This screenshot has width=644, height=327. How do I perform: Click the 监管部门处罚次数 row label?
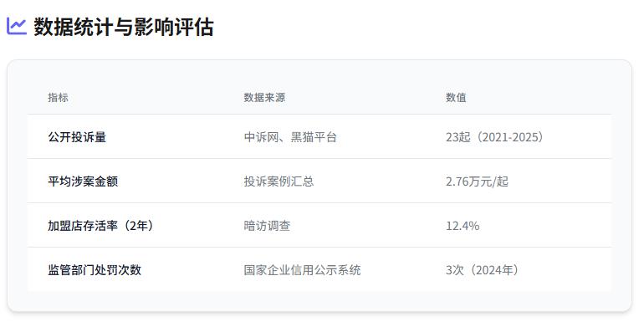click(x=95, y=270)
